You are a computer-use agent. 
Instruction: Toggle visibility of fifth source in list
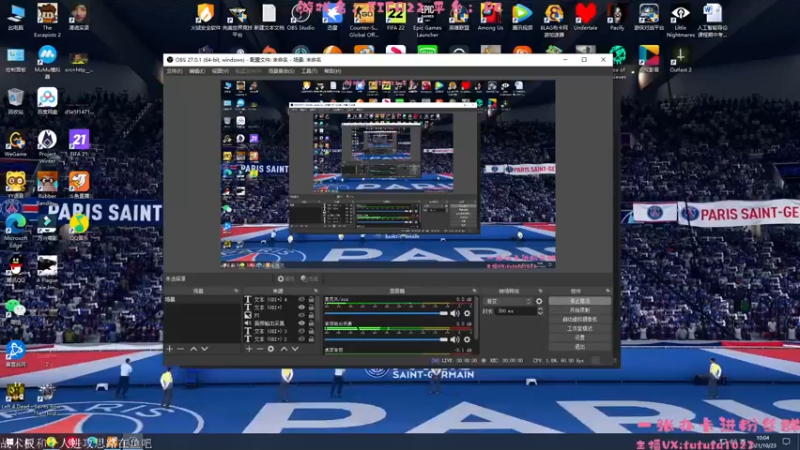[x=302, y=331]
